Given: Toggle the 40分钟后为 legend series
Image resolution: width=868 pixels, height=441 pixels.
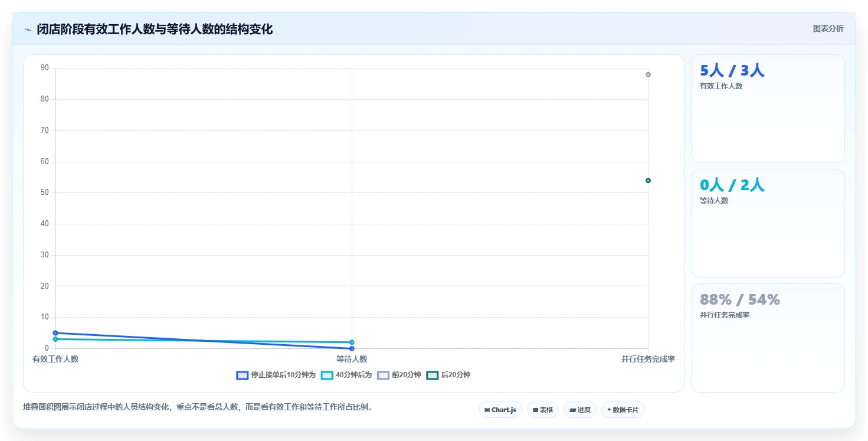Looking at the screenshot, I should pyautogui.click(x=346, y=375).
